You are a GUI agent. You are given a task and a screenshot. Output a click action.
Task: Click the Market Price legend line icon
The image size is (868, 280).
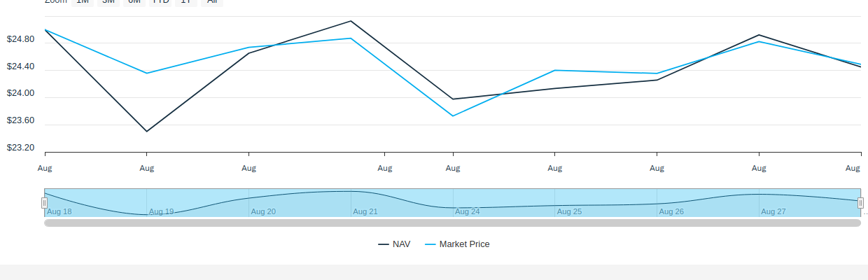tap(430, 244)
